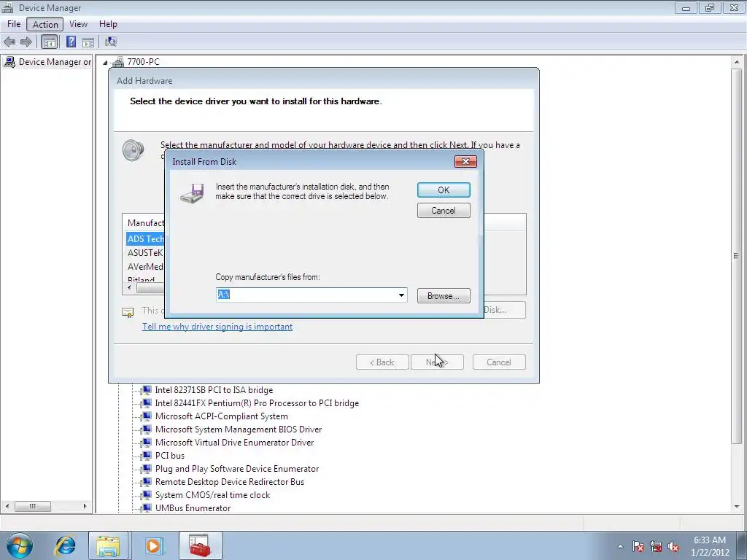Click left pane horizontal scrollbar thumb
Image resolution: width=747 pixels, height=560 pixels.
tap(32, 506)
